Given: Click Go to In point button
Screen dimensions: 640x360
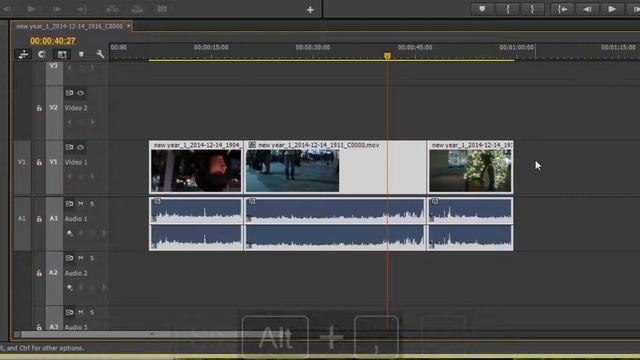Looking at the screenshot, I should 562,9.
